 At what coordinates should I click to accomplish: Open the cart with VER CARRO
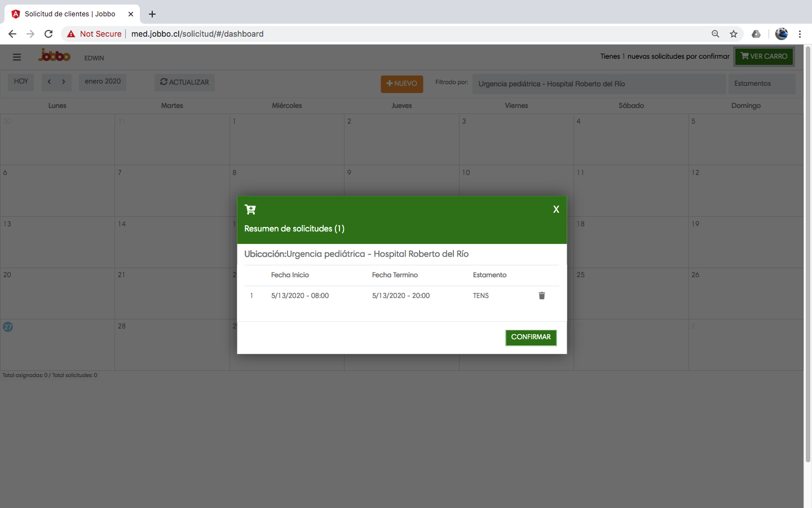coord(764,56)
